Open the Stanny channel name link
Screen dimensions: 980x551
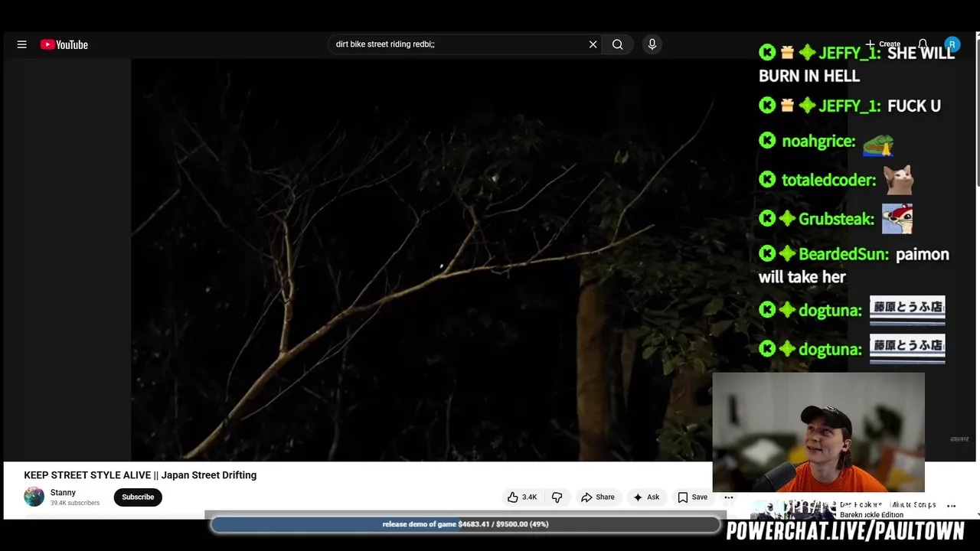tap(63, 493)
